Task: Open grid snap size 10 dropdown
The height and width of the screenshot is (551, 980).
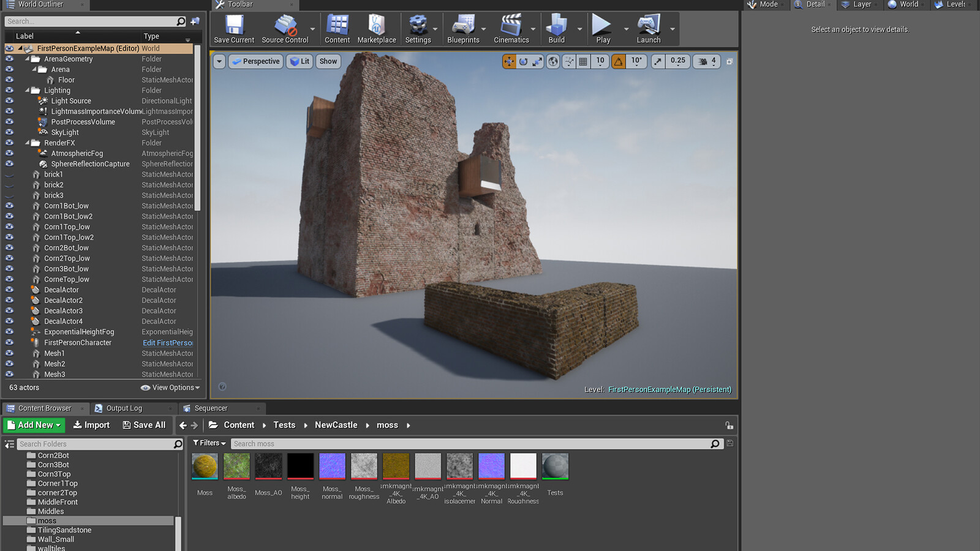Action: pos(600,61)
